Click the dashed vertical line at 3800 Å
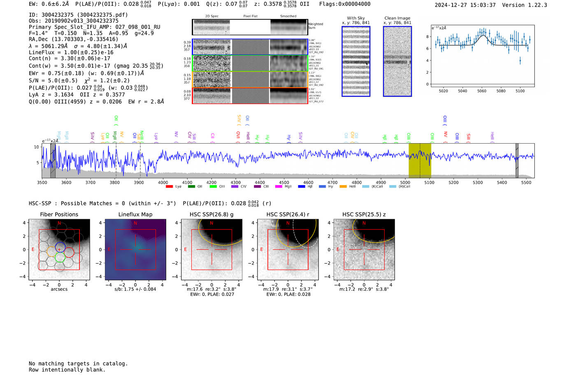Image resolution: width=576 pixels, height=392 pixels. pyautogui.click(x=116, y=160)
